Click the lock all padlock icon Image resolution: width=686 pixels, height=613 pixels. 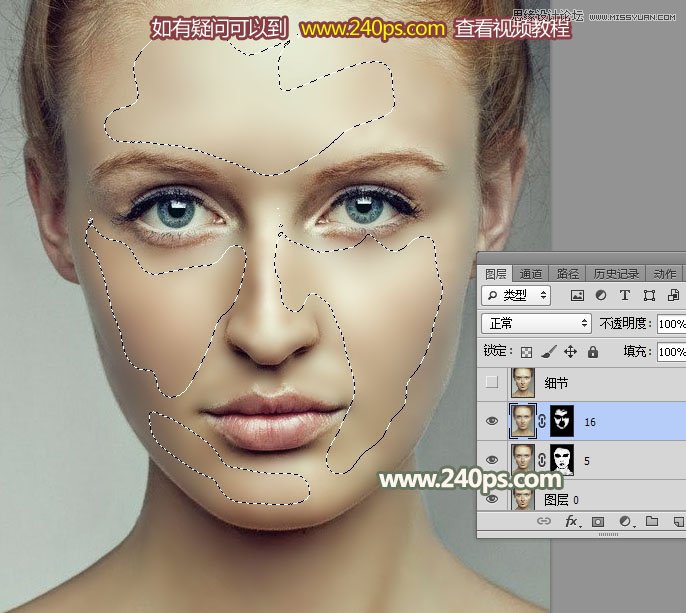click(592, 352)
